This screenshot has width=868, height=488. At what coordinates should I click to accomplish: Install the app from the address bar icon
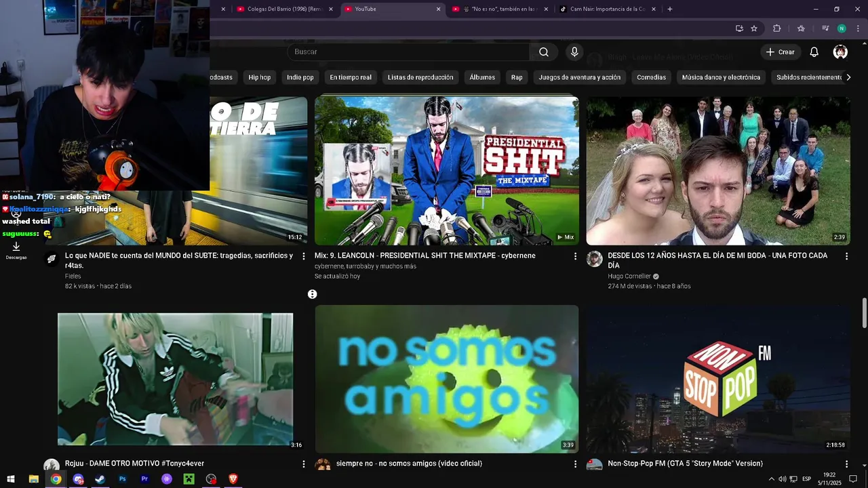739,28
